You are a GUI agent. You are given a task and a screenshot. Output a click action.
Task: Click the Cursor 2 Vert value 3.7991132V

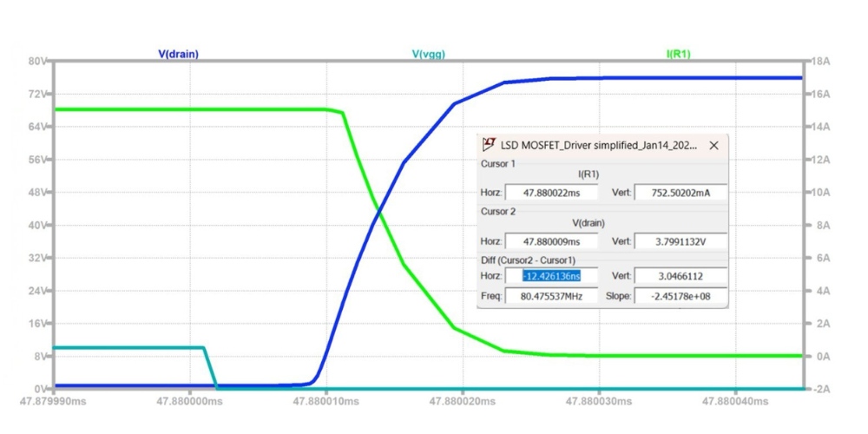(x=681, y=241)
